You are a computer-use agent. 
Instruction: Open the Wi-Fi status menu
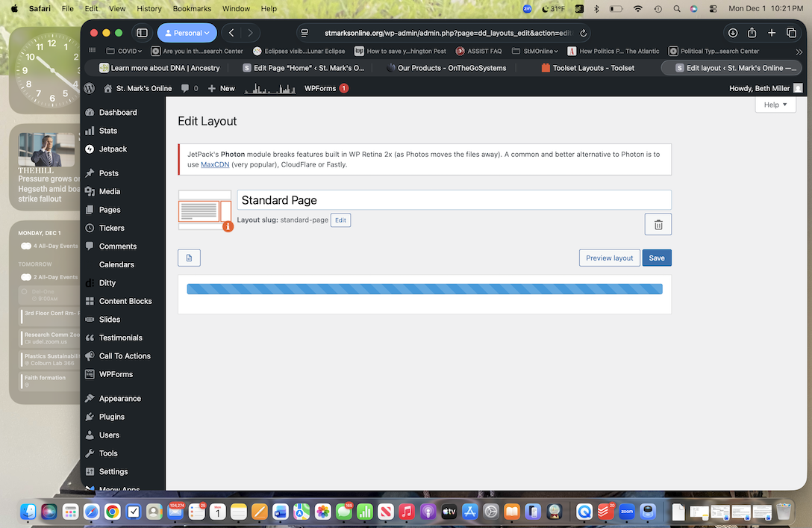(638, 9)
